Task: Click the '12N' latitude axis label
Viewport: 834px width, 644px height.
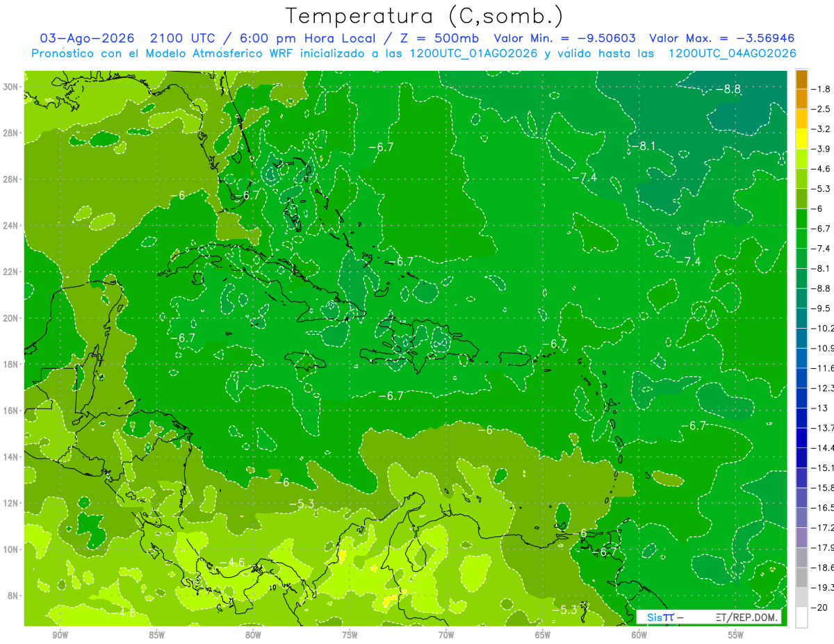Action: [11, 503]
